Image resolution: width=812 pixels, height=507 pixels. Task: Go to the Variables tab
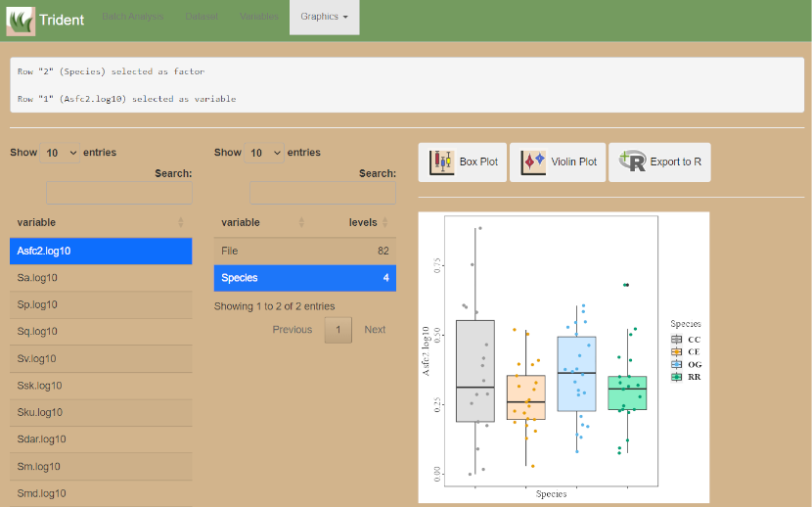257,18
